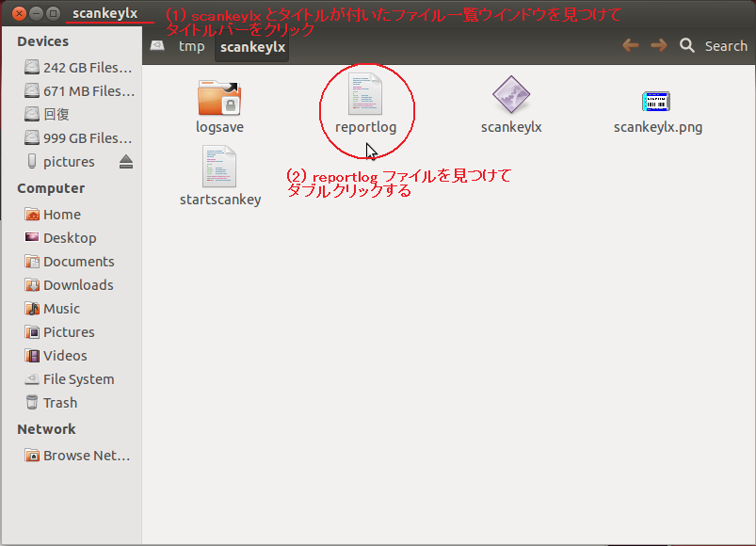Click the Home folder icon
Image resolution: width=756 pixels, height=546 pixels.
click(32, 214)
